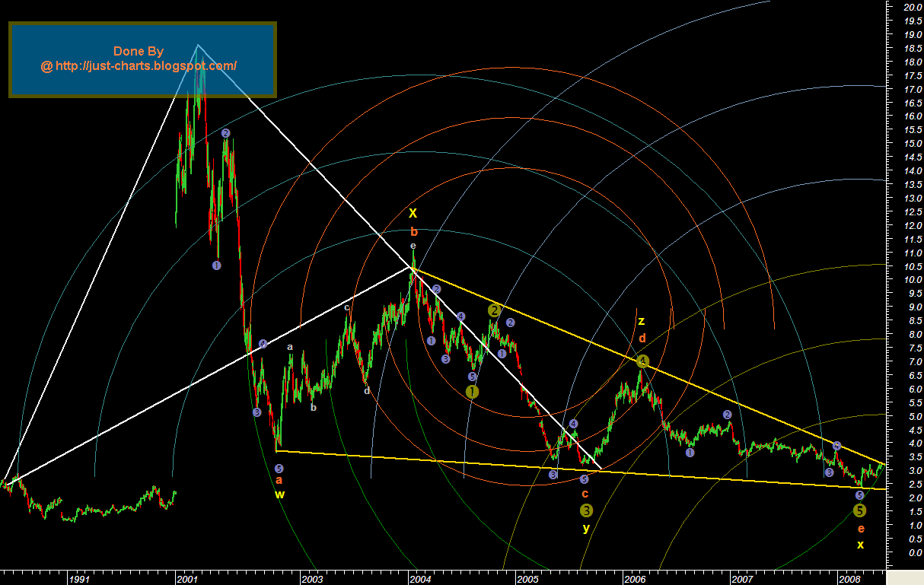Click the olive circled 5 wave marker
The height and width of the screenshot is (585, 924).
click(859, 510)
